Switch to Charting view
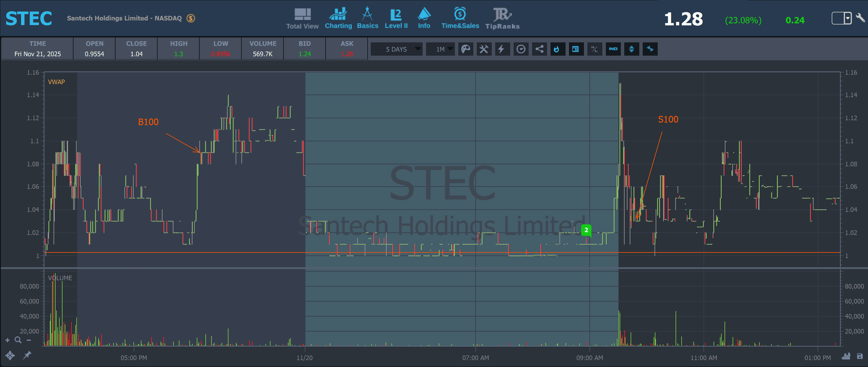Viewport: 868px width, 367px height. click(x=338, y=19)
